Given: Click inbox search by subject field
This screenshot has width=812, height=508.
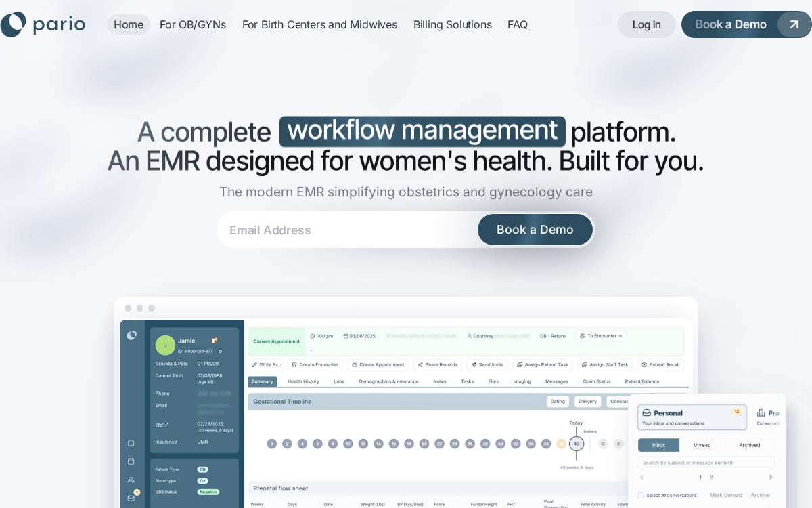Looking at the screenshot, I should (706, 463).
